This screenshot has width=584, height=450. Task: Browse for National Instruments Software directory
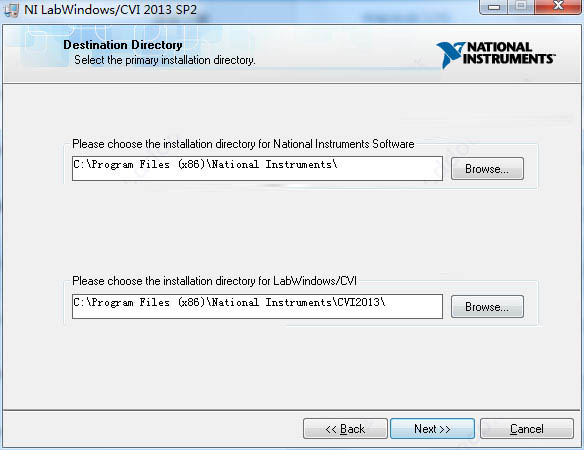487,169
